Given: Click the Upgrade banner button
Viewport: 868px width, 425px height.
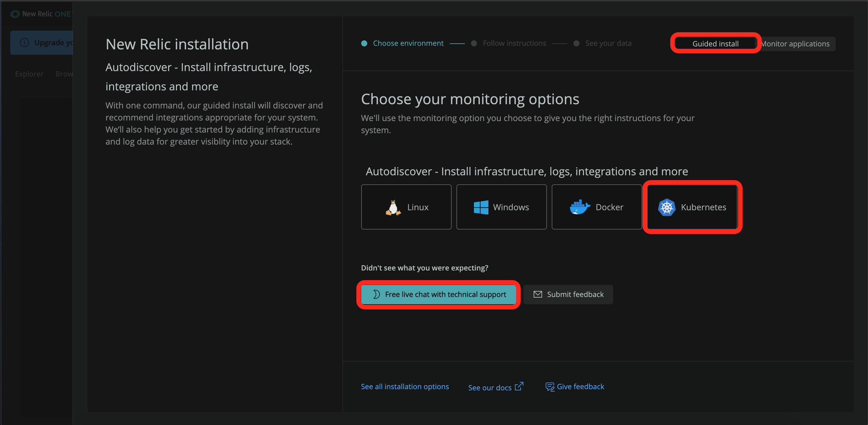Looking at the screenshot, I should [x=41, y=42].
